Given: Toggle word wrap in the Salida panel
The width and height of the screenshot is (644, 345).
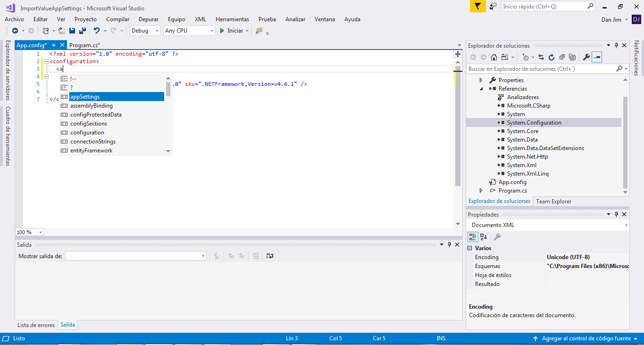Looking at the screenshot, I should tap(270, 256).
